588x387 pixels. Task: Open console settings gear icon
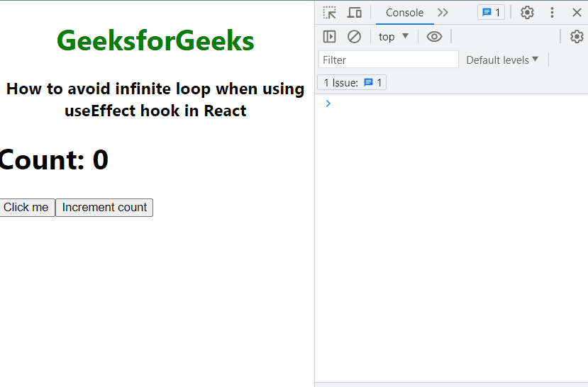[x=577, y=37]
